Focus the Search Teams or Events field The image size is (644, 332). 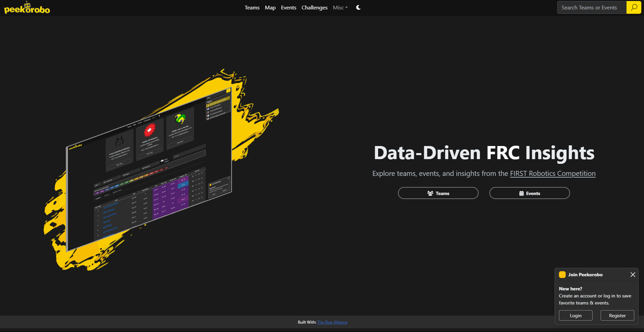[x=592, y=7]
